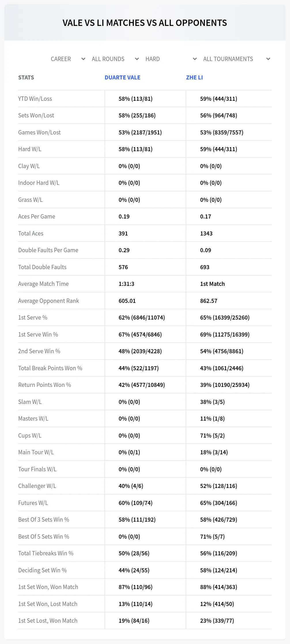Open the ZHE LI player link
Viewport: 290px width, 644px height.
coord(194,77)
